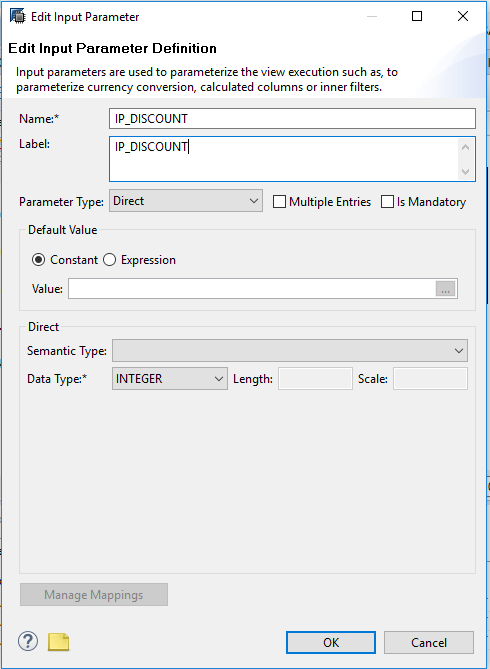The height and width of the screenshot is (669, 490).
Task: Click the yellow sticky note icon
Action: 58,642
